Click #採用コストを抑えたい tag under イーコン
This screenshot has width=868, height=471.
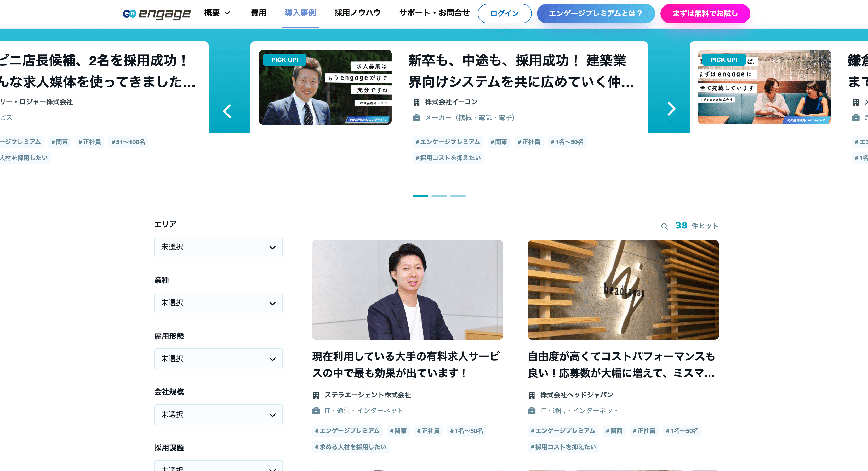[x=448, y=158]
